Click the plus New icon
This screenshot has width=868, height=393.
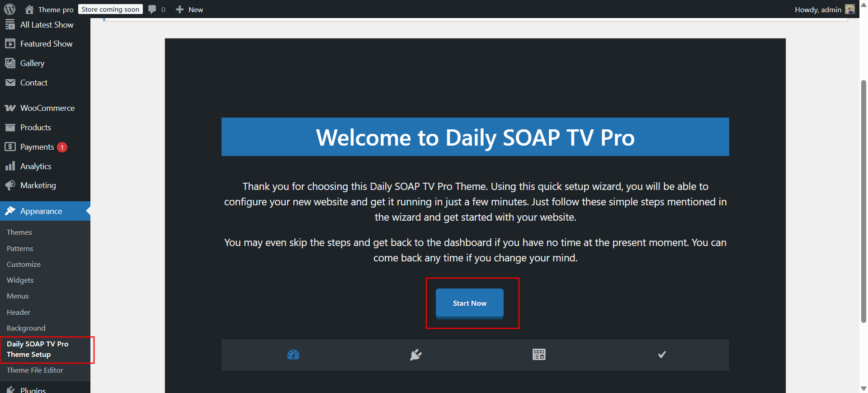coord(179,9)
